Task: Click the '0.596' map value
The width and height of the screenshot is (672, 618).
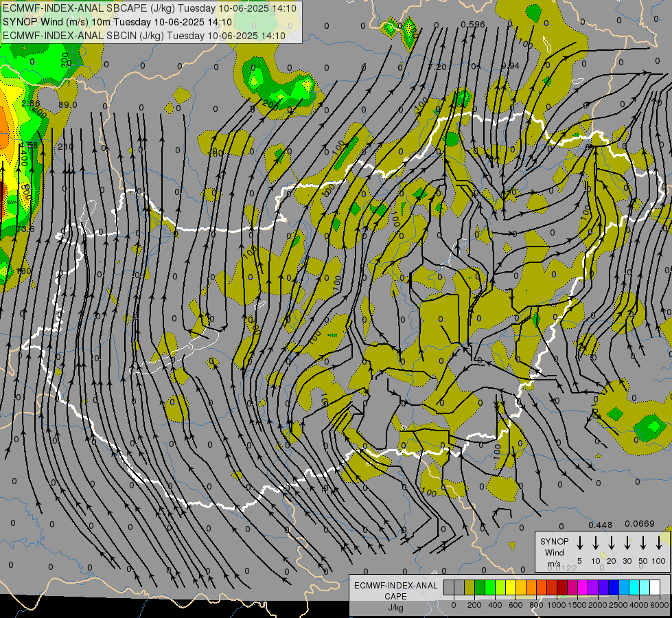Action: (473, 25)
